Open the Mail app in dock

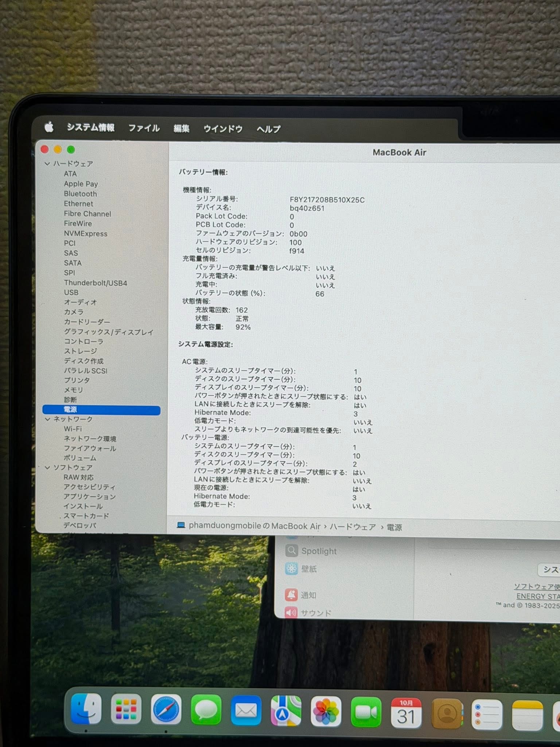[x=246, y=711]
